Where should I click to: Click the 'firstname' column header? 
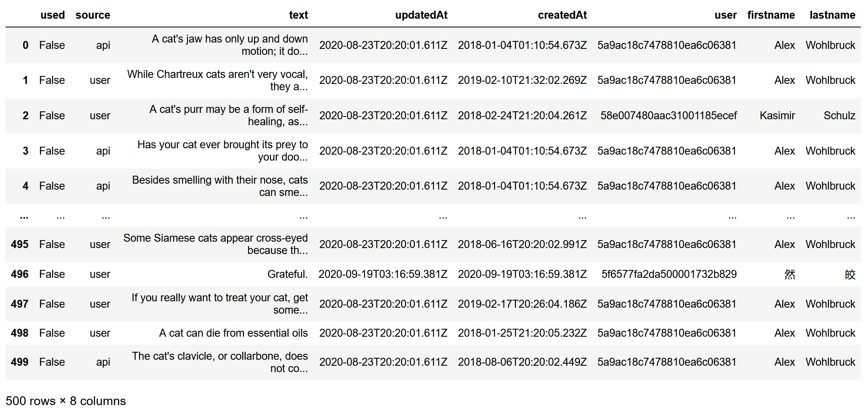pyautogui.click(x=771, y=15)
